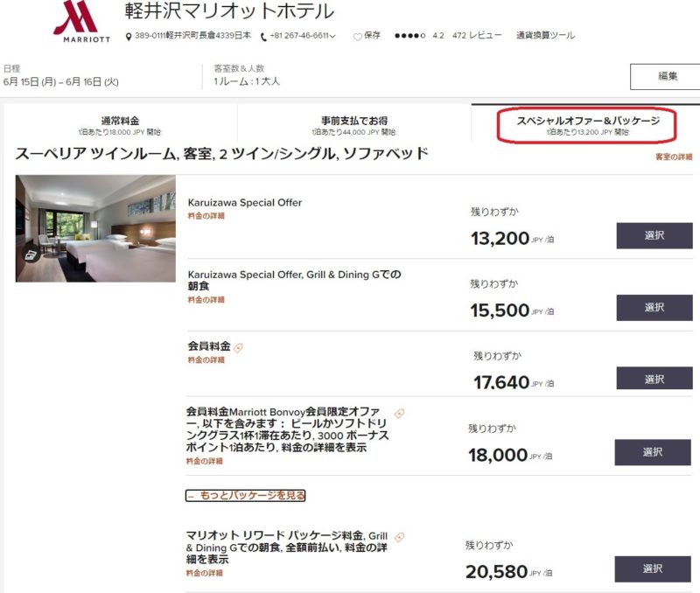Viewport: 700px width, 593px height.
Task: Open the superior twin room photo
Action: tap(95, 228)
